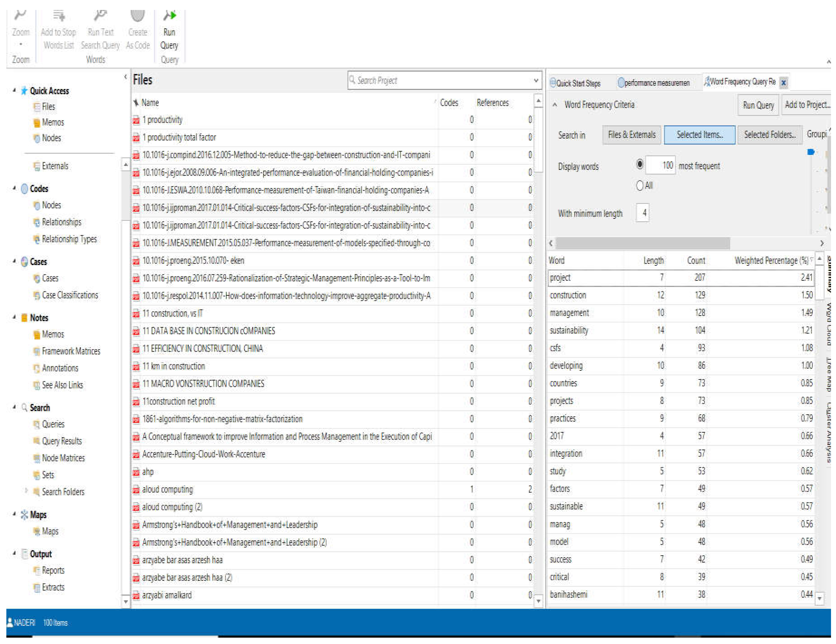Click the Selected Items button
The height and width of the screenshot is (644, 836).
point(699,135)
